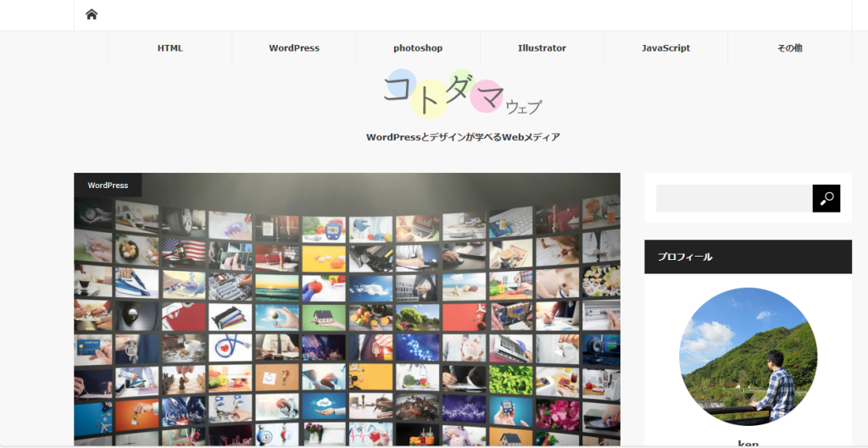Click the green leaves tile in collage
868x448 pixels.
[x=511, y=379]
